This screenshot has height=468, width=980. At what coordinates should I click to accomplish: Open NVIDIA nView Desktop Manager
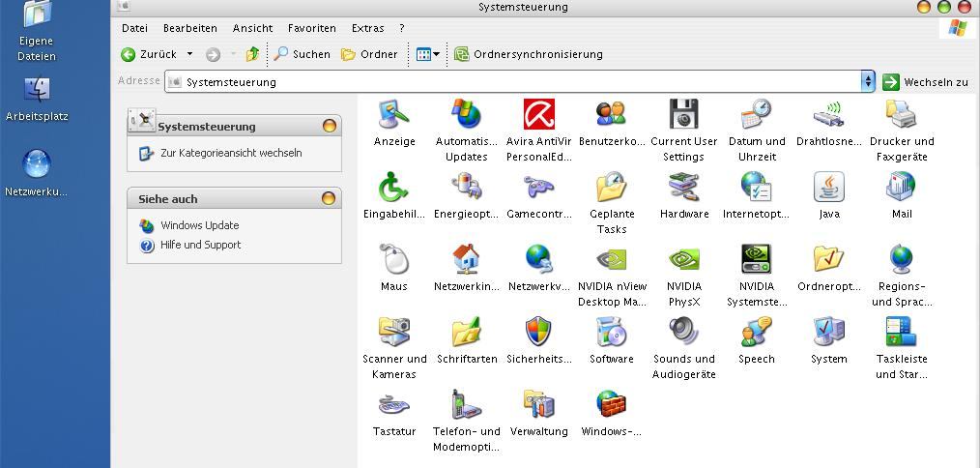click(x=611, y=260)
